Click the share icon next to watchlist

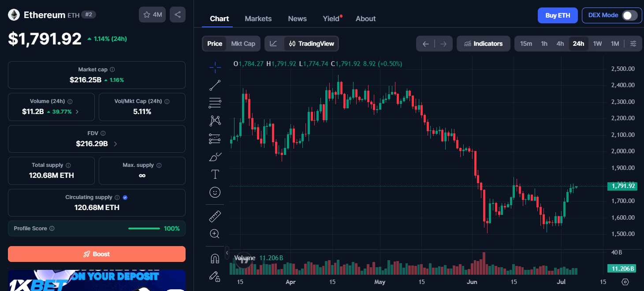coord(178,15)
